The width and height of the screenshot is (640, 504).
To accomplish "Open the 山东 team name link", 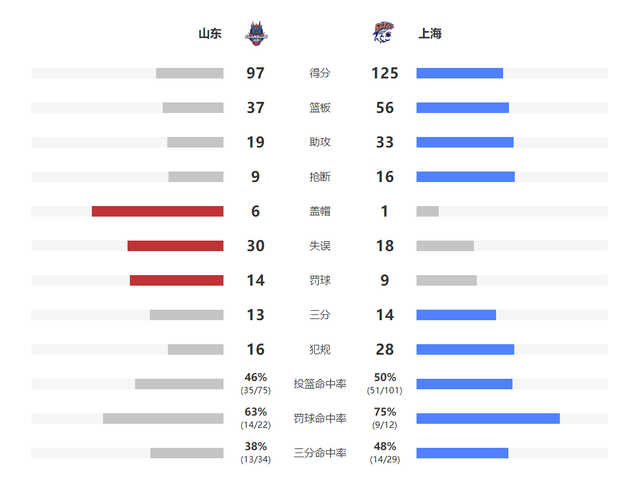I will [210, 33].
